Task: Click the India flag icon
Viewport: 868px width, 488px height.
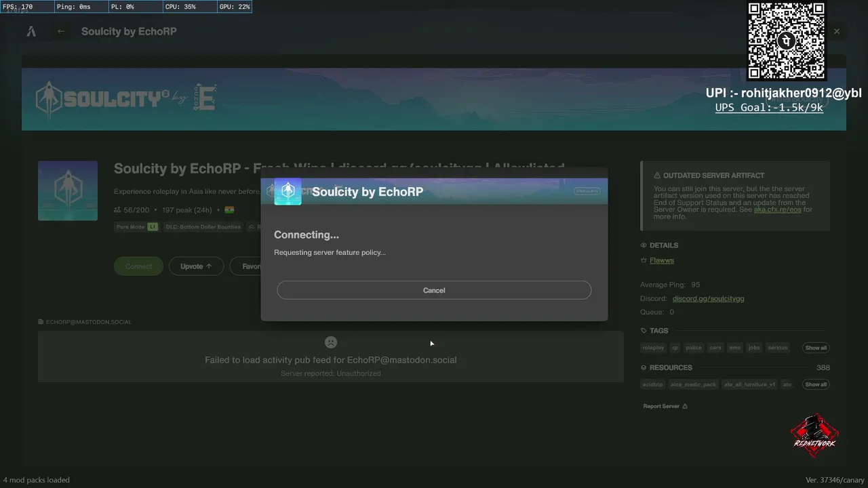Action: tap(229, 210)
